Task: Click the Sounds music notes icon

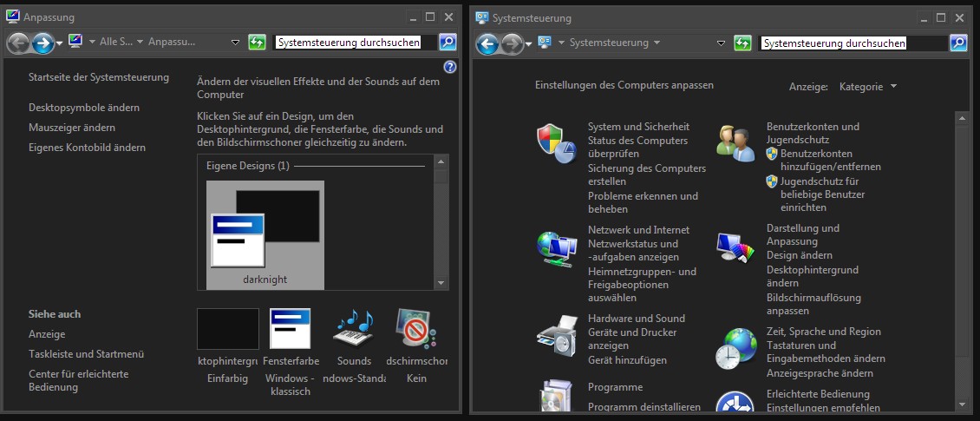Action: (353, 326)
